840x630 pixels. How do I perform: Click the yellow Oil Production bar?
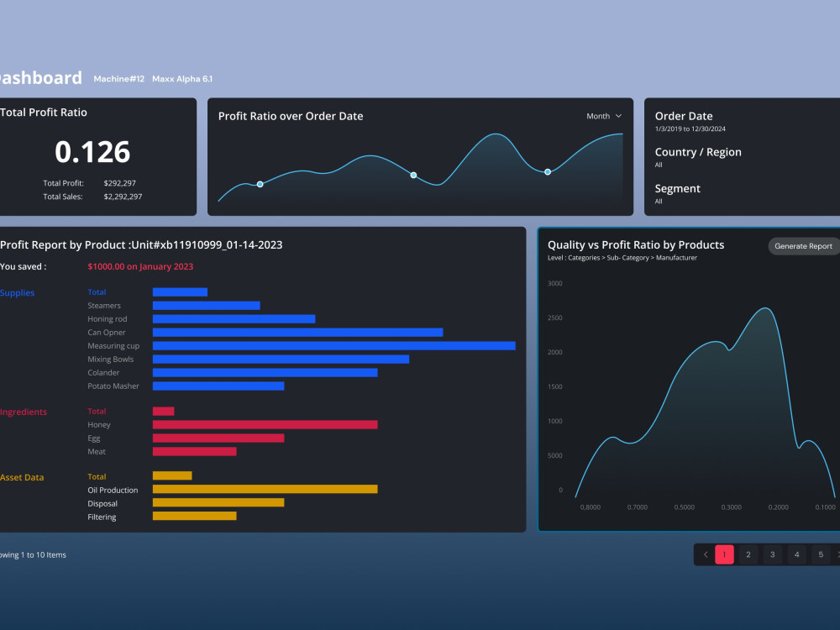[265, 489]
